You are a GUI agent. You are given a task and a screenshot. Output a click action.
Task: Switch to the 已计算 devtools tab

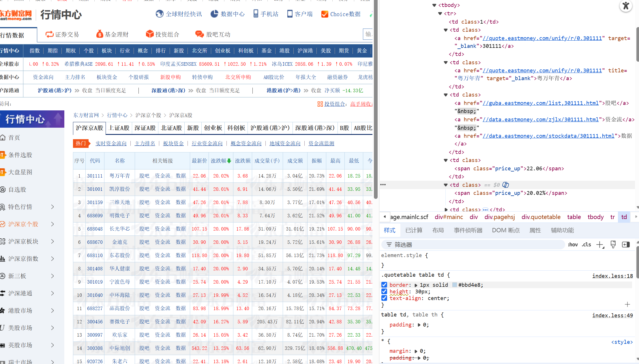tap(414, 230)
